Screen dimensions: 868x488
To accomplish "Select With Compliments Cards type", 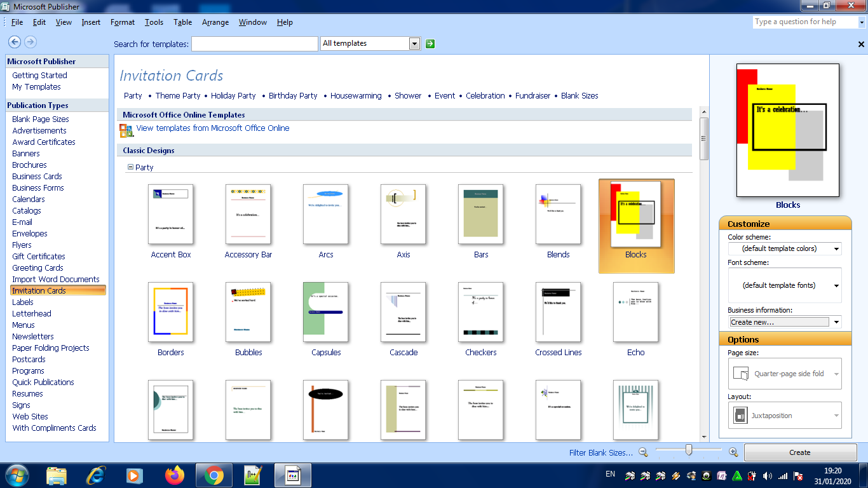I will pos(54,428).
